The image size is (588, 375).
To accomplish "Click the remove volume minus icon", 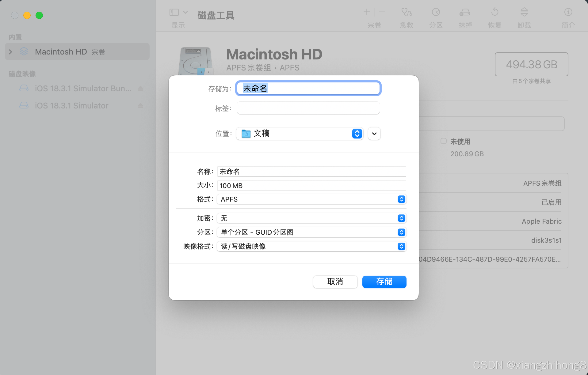I will pyautogui.click(x=382, y=12).
